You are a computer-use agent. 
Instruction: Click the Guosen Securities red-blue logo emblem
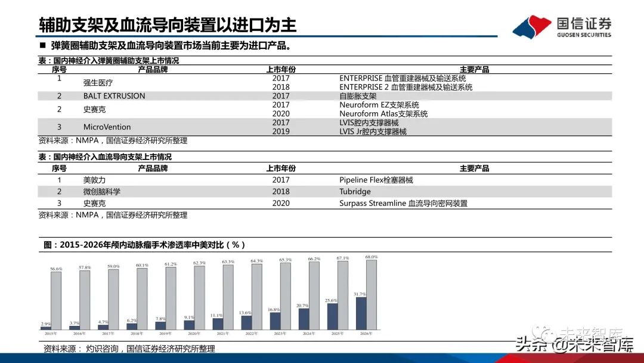(x=531, y=27)
